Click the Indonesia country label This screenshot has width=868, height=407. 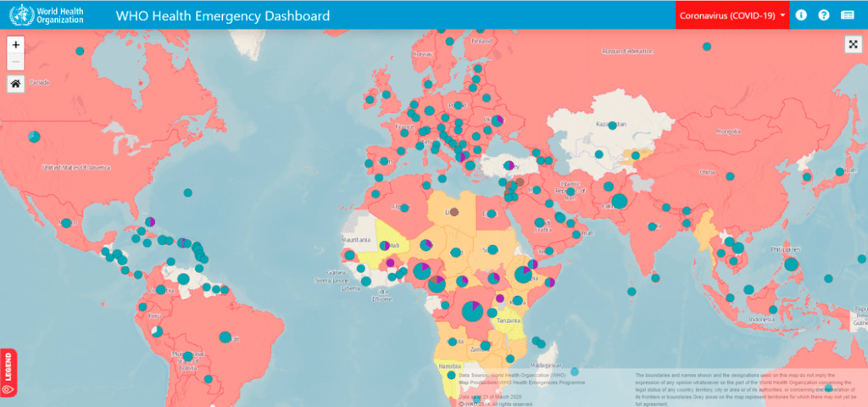point(761,320)
